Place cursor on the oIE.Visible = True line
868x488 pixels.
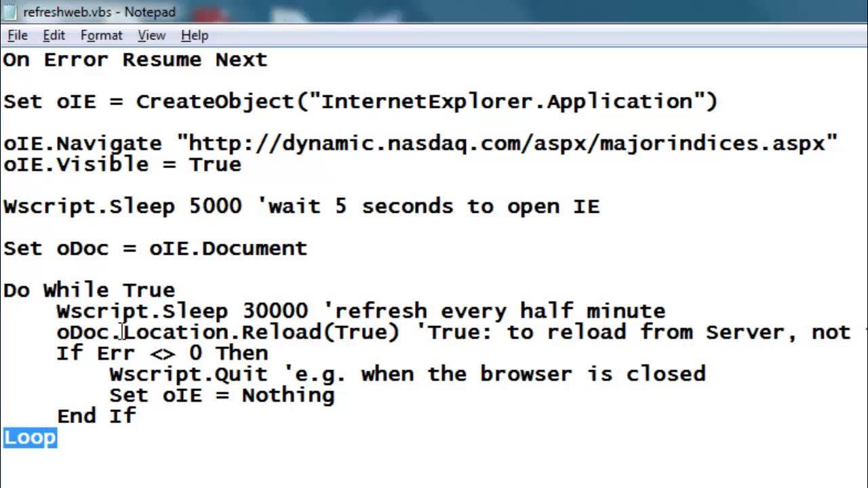pos(122,165)
